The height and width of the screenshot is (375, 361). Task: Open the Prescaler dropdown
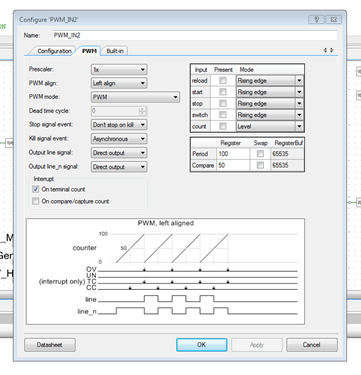click(119, 70)
